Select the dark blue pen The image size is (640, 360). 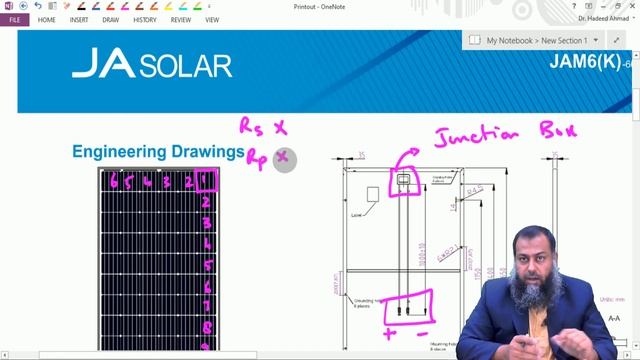(x=96, y=6)
